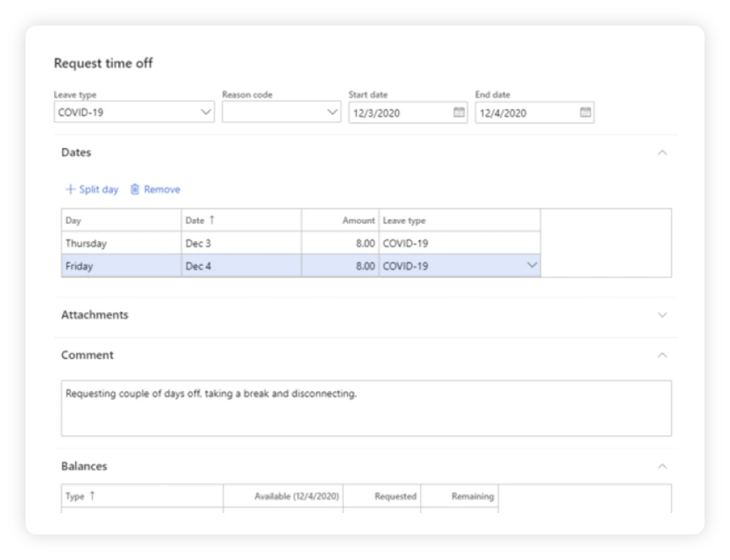Screen dimensions: 730x560
Task: Open the Start date calendar picker
Action: [459, 112]
